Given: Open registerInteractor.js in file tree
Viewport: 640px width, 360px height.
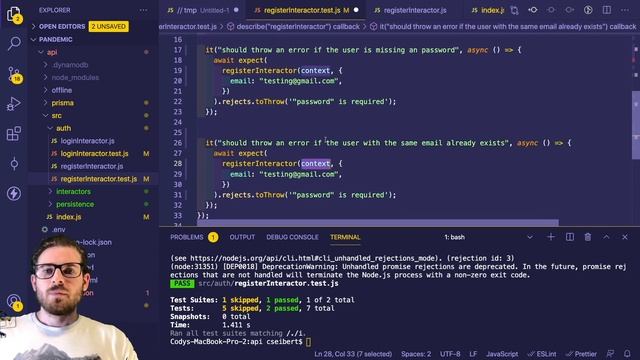Looking at the screenshot, I should click(92, 166).
